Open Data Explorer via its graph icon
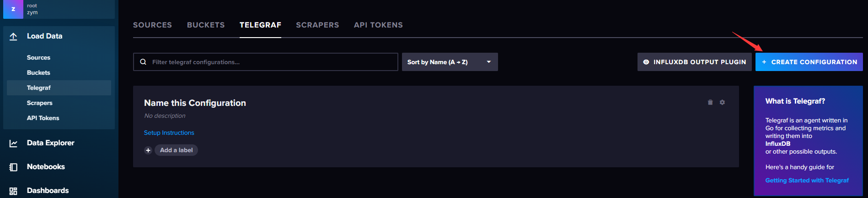The height and width of the screenshot is (198, 868). click(x=13, y=143)
